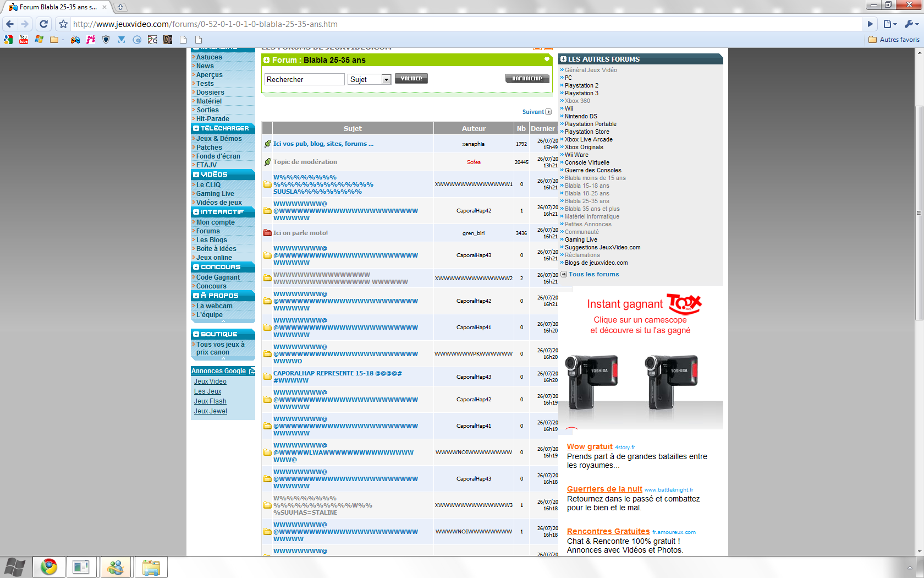
Task: Open the Windows Start button
Action: [x=15, y=567]
